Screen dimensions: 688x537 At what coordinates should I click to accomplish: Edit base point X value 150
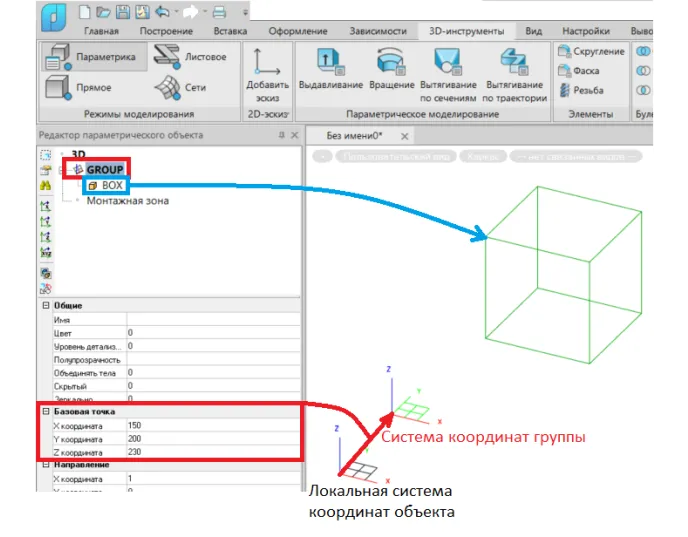pos(213,425)
